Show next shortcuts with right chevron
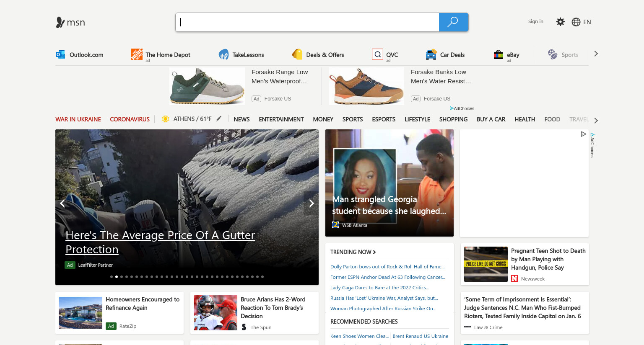 (x=596, y=54)
